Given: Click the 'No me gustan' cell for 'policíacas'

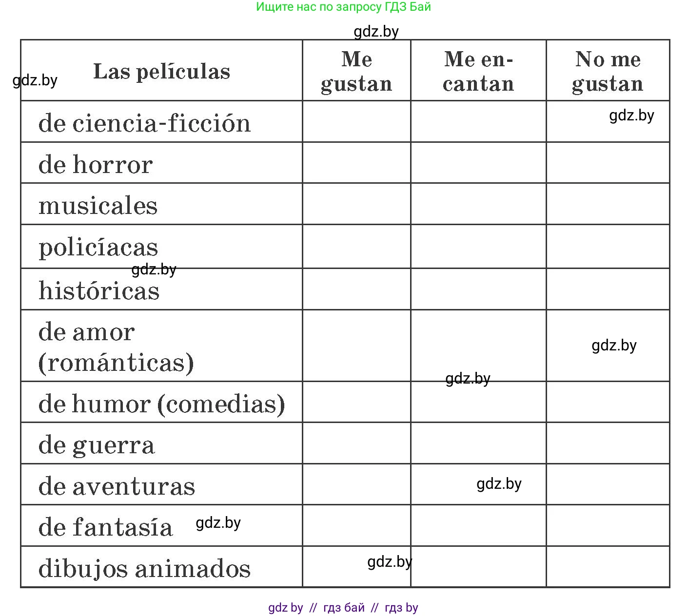Looking at the screenshot, I should tap(608, 246).
